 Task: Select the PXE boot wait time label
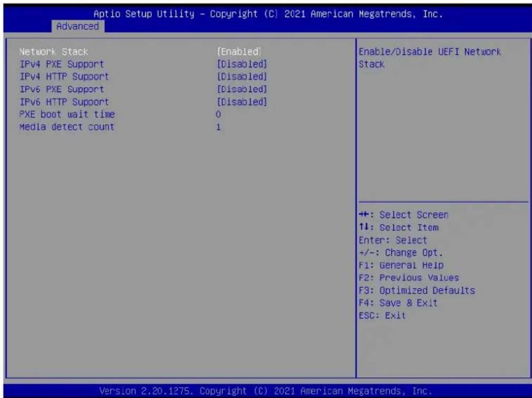(x=67, y=114)
